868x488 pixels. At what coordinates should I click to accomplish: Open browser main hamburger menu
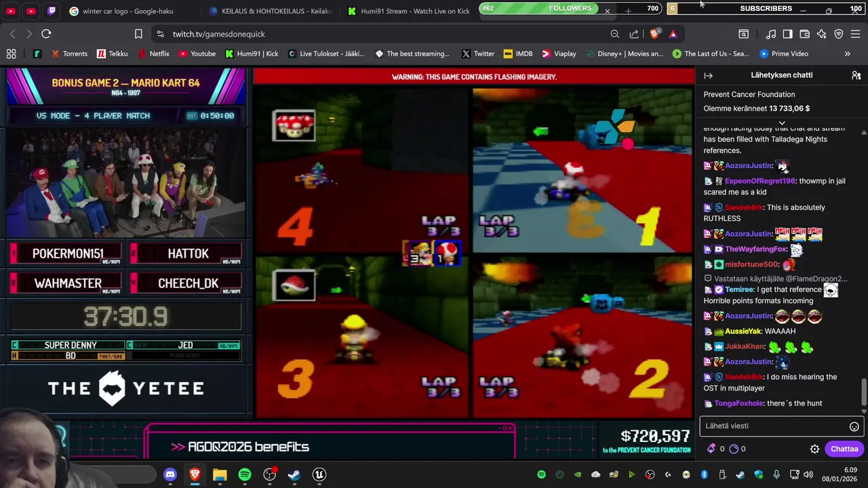click(x=855, y=34)
